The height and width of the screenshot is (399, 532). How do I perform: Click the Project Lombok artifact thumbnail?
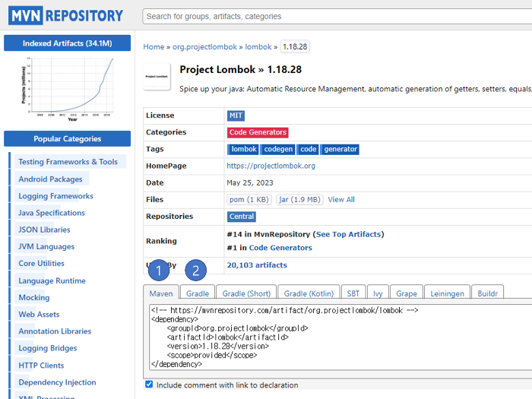click(x=157, y=77)
